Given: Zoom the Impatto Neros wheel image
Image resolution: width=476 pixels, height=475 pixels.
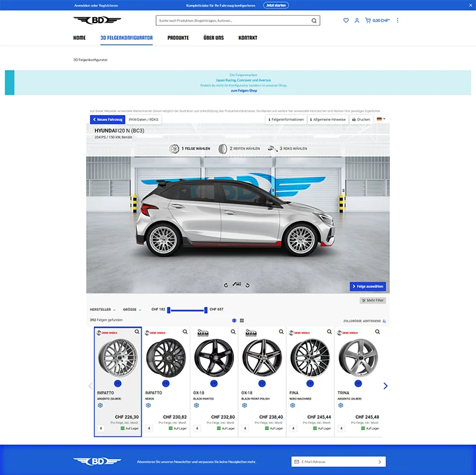Looking at the screenshot, I should [185, 331].
